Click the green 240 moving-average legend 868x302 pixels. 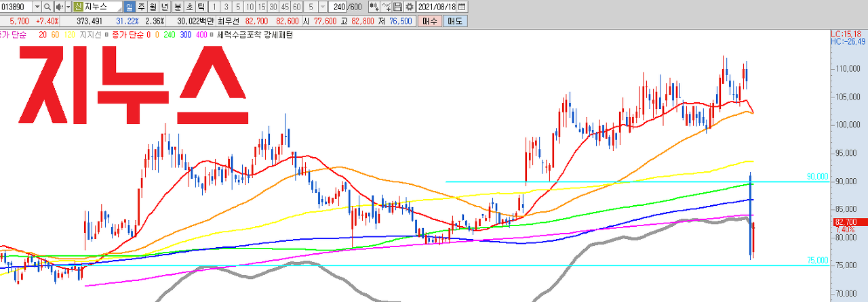tap(169, 35)
